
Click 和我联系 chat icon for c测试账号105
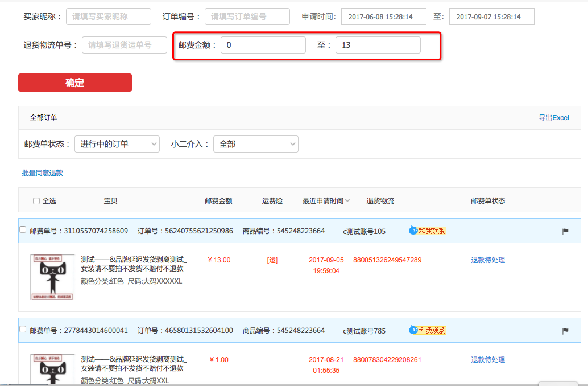(x=428, y=231)
